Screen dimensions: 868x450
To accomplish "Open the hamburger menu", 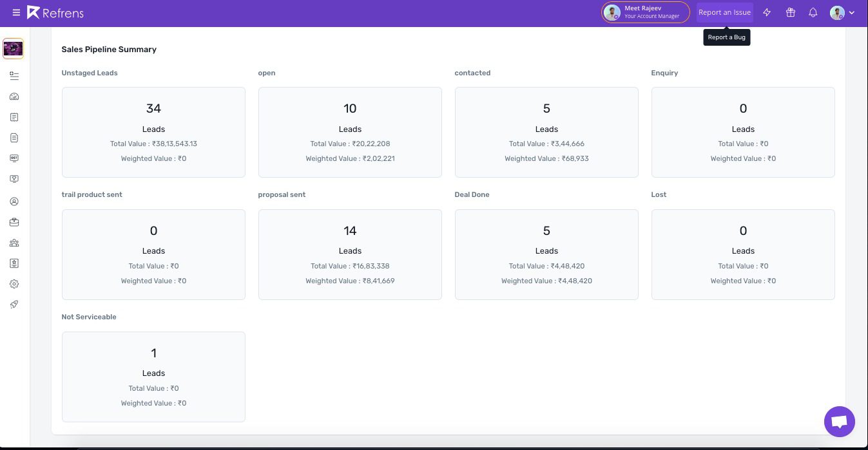I will click(x=16, y=12).
